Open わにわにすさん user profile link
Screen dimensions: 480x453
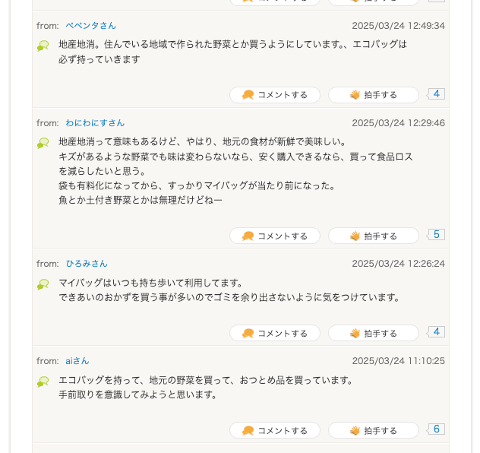click(x=95, y=123)
